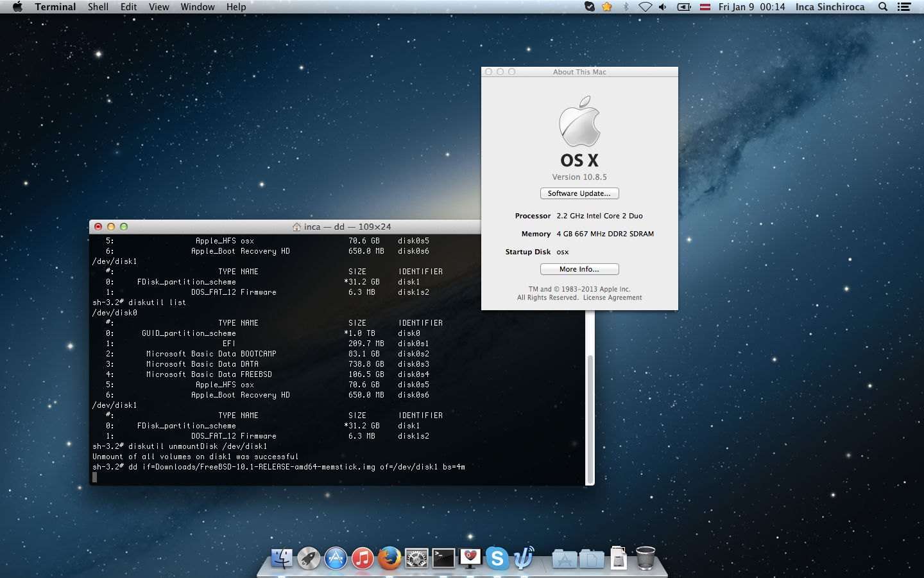Click the 'Unmount of all volumes' output line

pos(195,457)
